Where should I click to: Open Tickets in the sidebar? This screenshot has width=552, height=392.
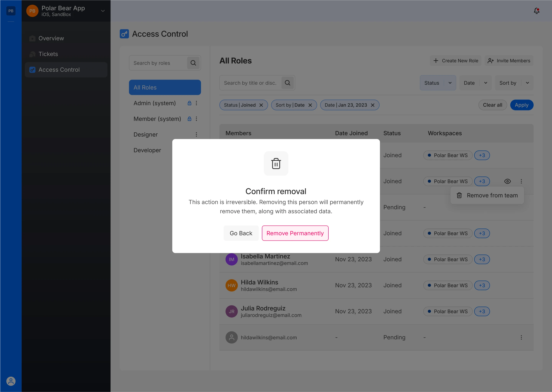[x=48, y=54]
